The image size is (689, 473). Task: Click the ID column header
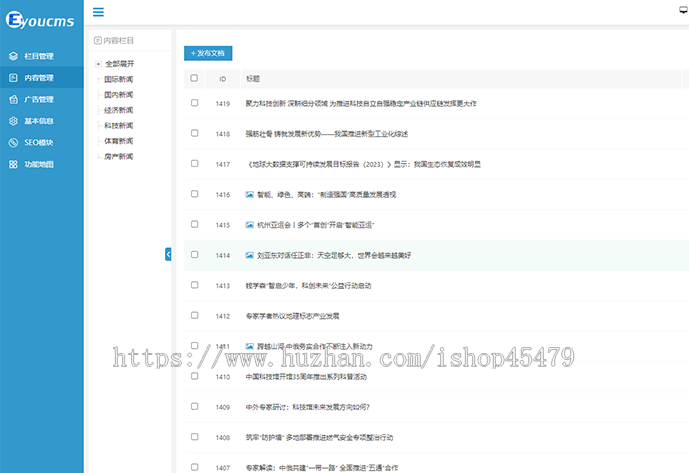[222, 79]
